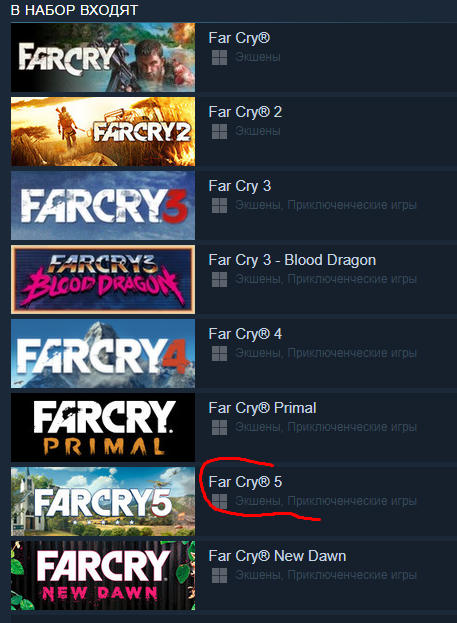Select the Far Cry 3 Blood Dragon banner

pos(103,280)
